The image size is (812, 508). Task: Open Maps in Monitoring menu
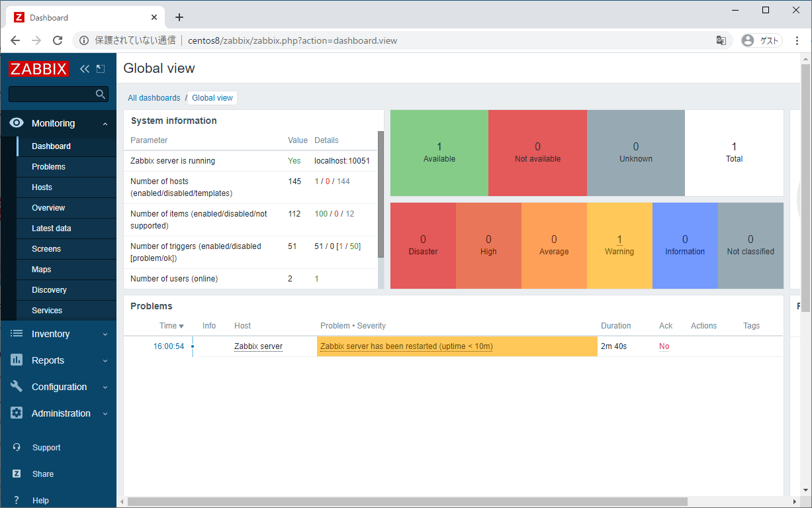66,270
